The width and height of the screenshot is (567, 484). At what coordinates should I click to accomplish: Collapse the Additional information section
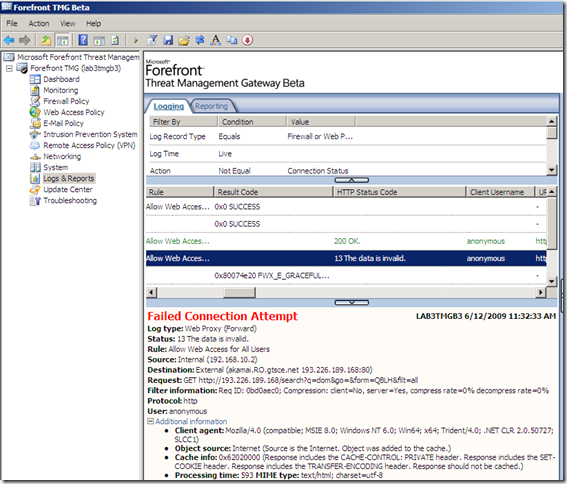tap(150, 421)
